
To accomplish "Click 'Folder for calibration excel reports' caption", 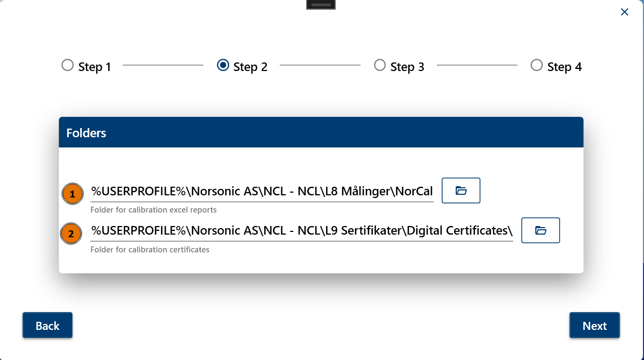I will click(x=153, y=209).
